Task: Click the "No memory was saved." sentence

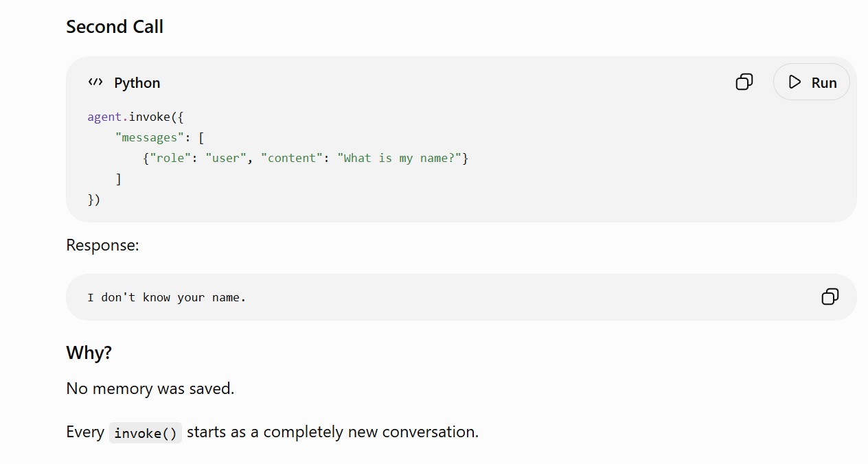Action: click(150, 388)
